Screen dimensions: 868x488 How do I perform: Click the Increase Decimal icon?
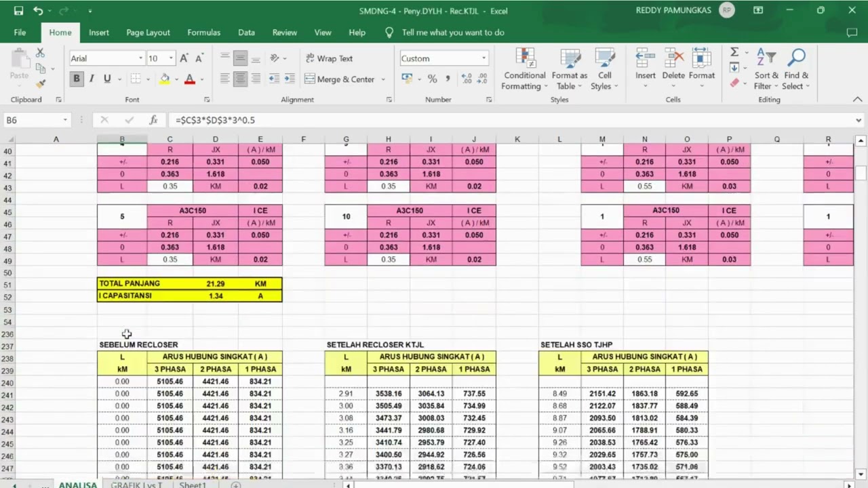(x=466, y=79)
